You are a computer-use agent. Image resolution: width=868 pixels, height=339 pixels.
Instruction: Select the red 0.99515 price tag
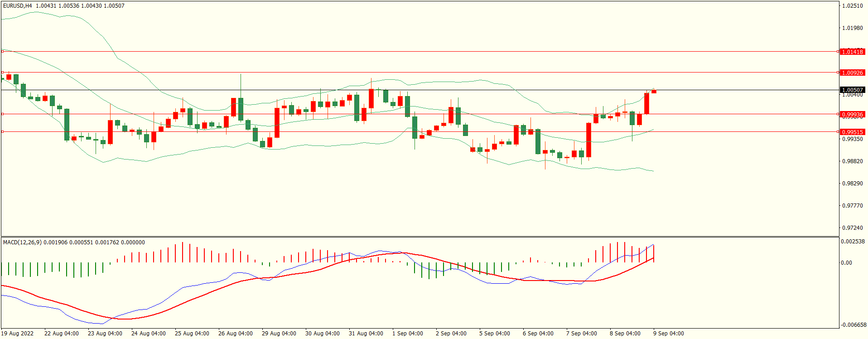[x=852, y=132]
